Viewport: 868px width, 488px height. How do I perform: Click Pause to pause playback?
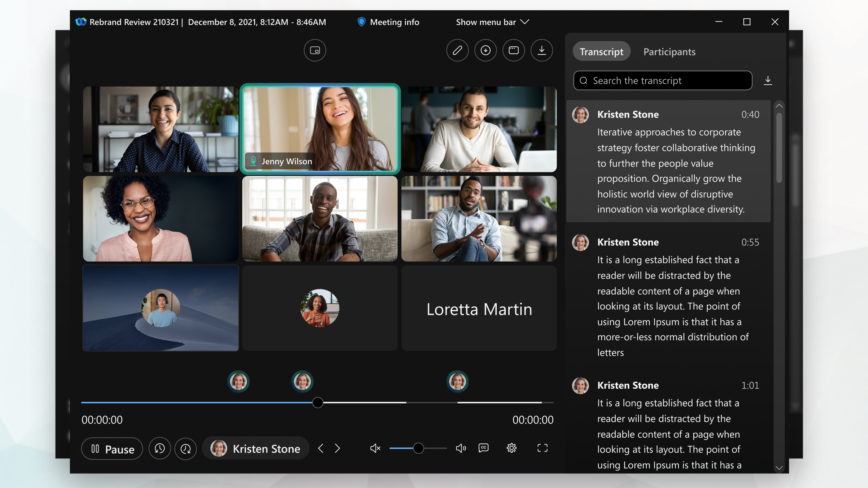point(112,449)
